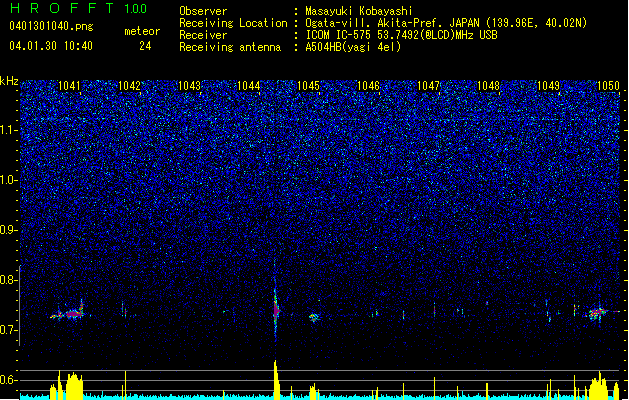The image size is (629, 400).
Task: Click the 1.1 kHz frequency label
Action: (9, 130)
